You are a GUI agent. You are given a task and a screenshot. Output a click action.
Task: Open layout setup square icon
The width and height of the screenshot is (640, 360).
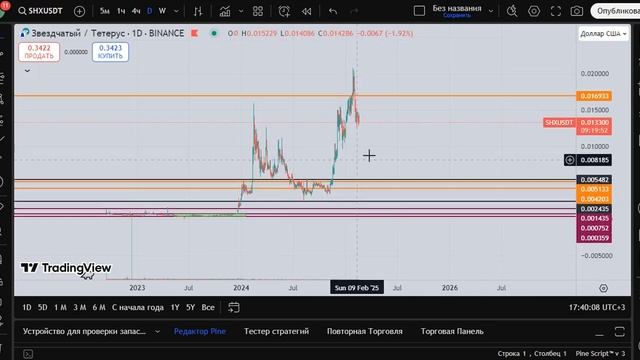[x=419, y=11]
